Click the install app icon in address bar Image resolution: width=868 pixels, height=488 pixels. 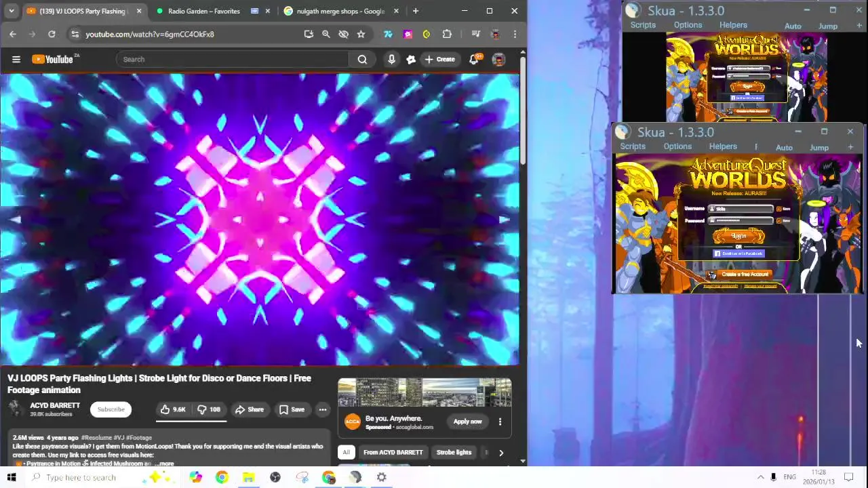coord(309,34)
